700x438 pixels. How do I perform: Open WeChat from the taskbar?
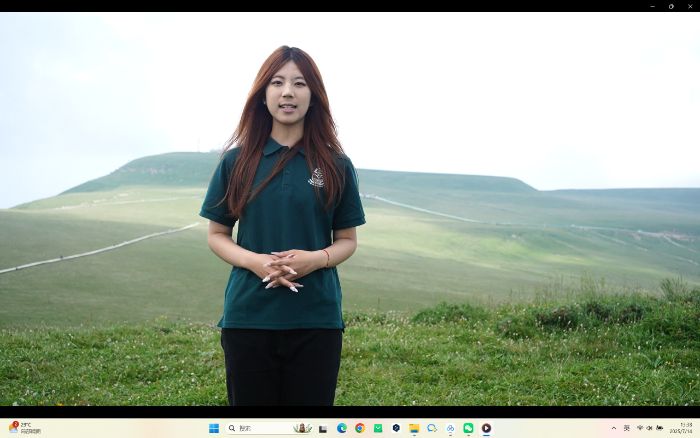click(x=468, y=428)
